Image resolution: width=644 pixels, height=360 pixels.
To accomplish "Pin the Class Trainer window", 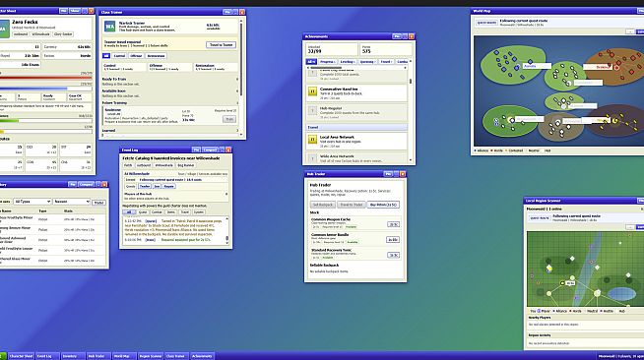I will tap(227, 12).
